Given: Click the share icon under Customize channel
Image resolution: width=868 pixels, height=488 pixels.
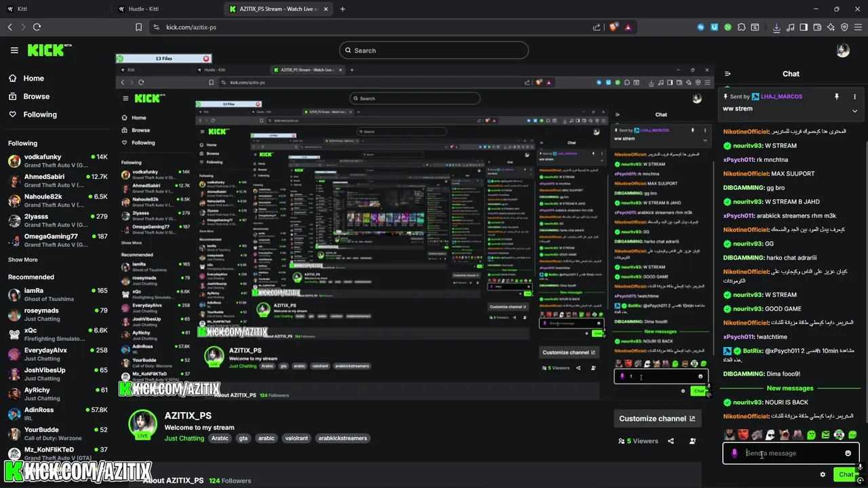Looking at the screenshot, I should click(x=671, y=441).
